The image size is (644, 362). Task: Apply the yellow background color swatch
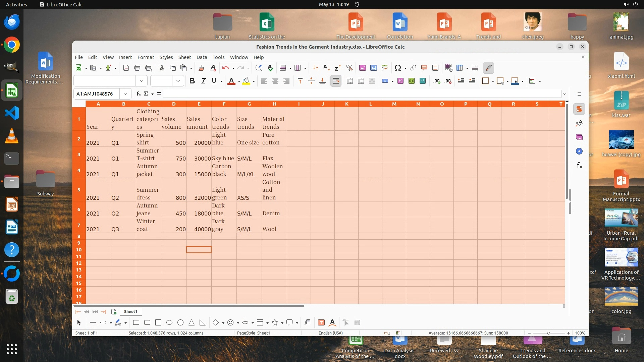(x=246, y=81)
